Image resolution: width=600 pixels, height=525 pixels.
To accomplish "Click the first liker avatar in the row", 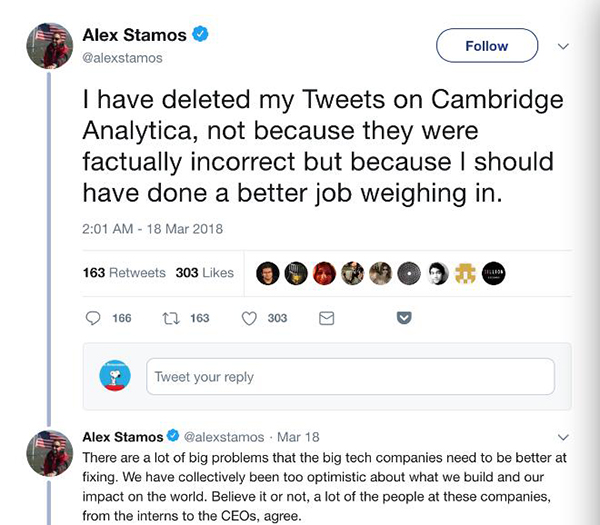I will coord(267,273).
